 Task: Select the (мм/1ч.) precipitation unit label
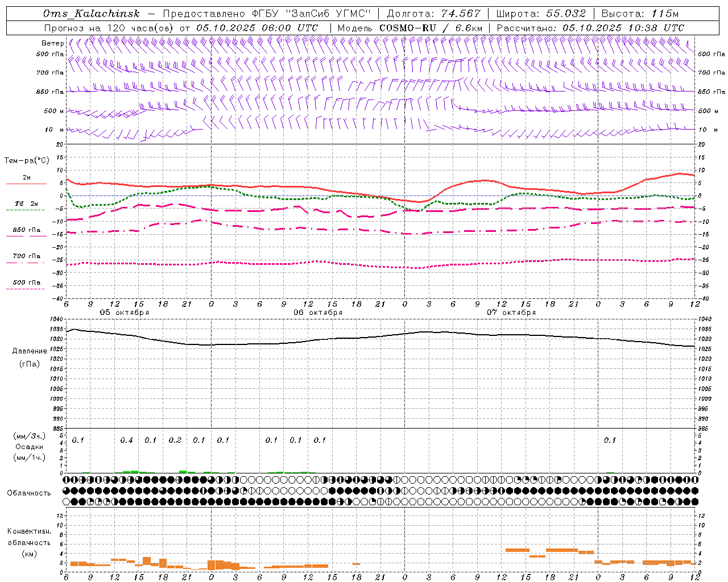point(30,458)
